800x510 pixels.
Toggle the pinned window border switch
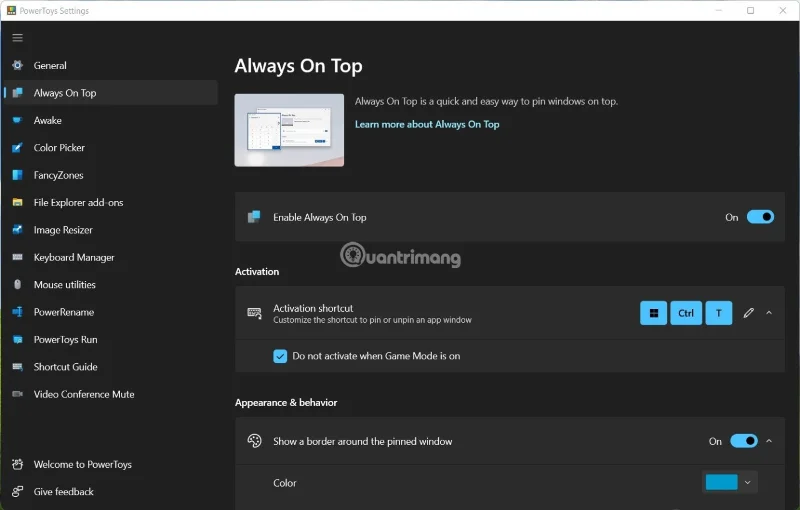743,441
